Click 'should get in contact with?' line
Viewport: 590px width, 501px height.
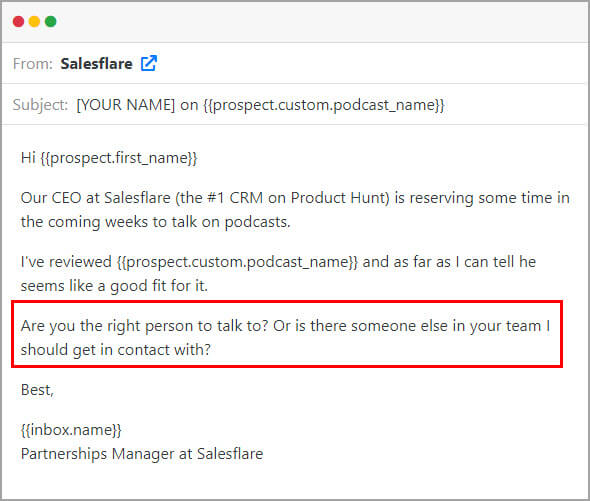click(116, 350)
